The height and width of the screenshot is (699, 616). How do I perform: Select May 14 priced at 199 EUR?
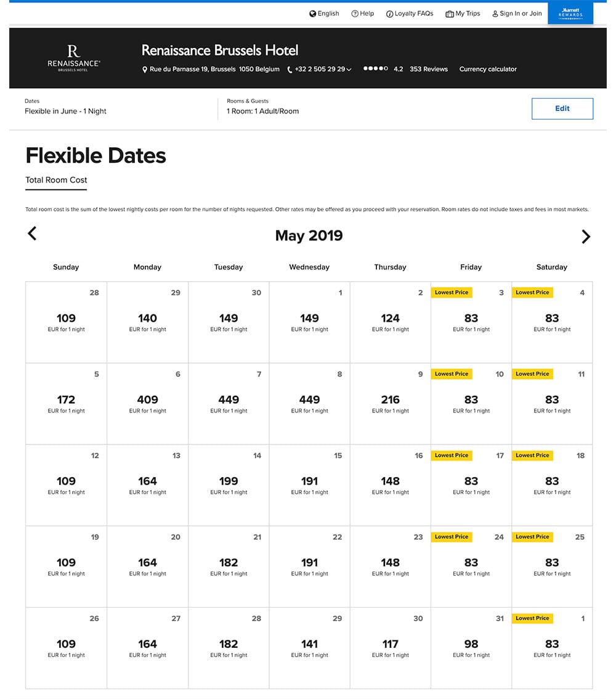(x=229, y=485)
